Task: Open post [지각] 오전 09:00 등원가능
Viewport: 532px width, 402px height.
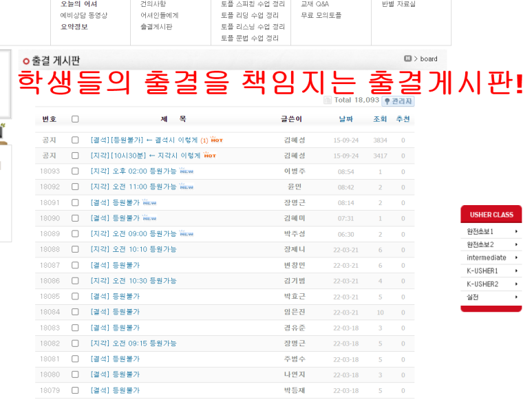Action: click(134, 234)
